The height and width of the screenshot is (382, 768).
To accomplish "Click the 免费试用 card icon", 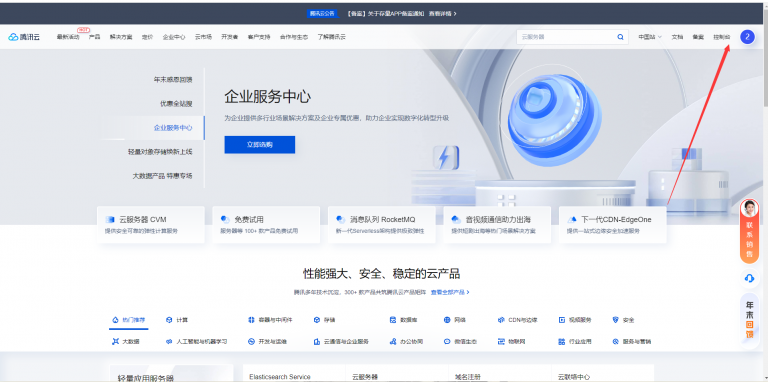I will pyautogui.click(x=225, y=219).
